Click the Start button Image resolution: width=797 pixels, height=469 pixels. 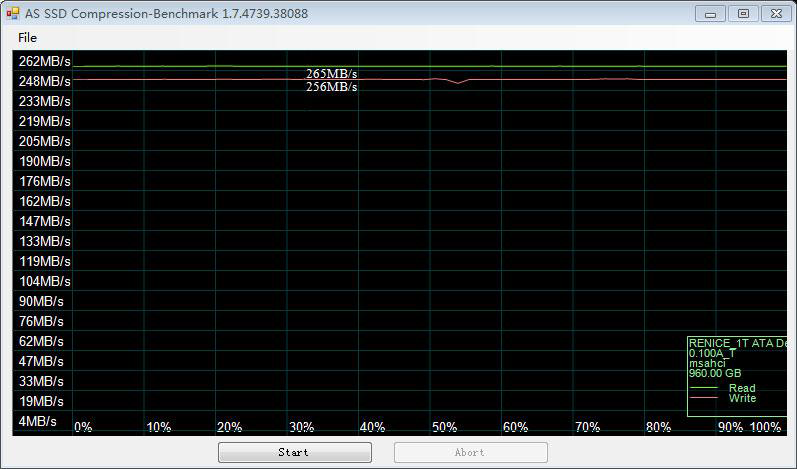(x=295, y=452)
